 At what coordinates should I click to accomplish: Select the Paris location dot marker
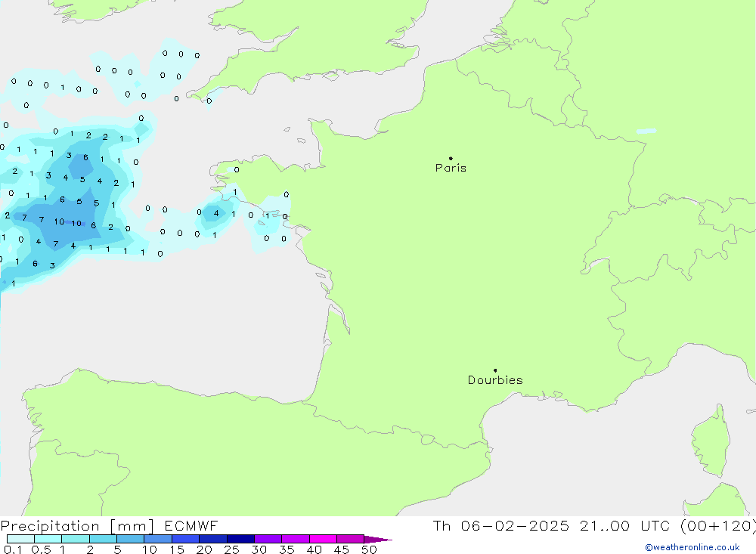pyautogui.click(x=451, y=158)
